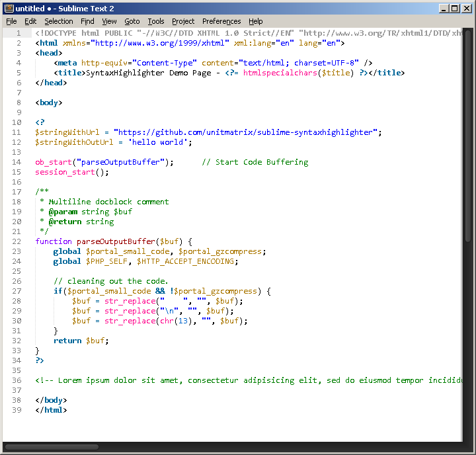The image size is (476, 455).
Task: Click the PHP opening tag on line 10
Action: 40,122
